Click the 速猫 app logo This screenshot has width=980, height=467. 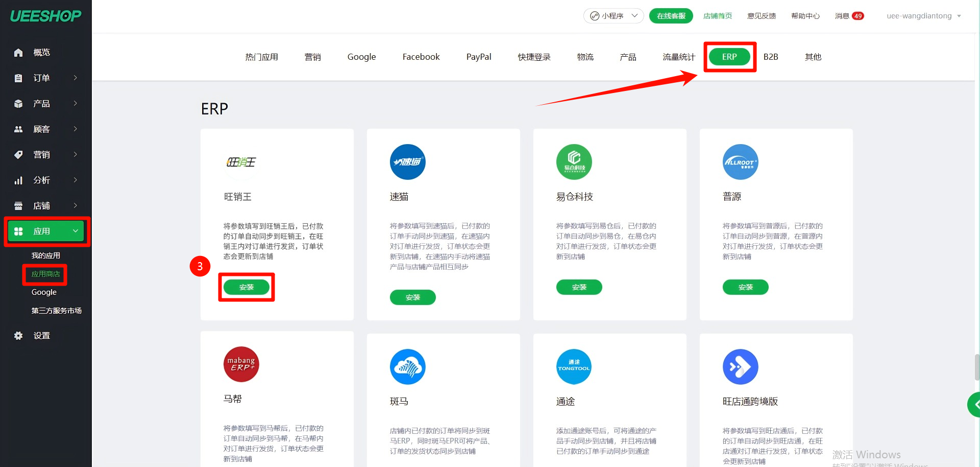coord(408,162)
